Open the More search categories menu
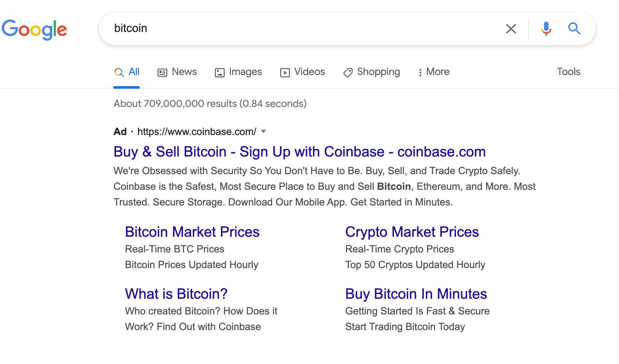Screen dimensions: 619x364 [433, 72]
